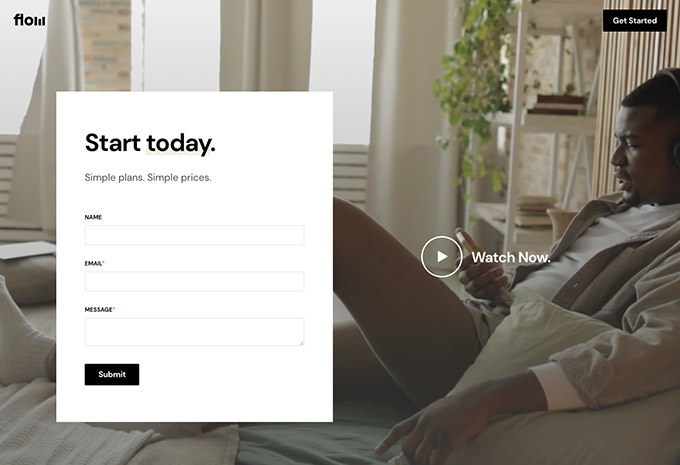Grab the Message textarea resize handle

point(301,343)
